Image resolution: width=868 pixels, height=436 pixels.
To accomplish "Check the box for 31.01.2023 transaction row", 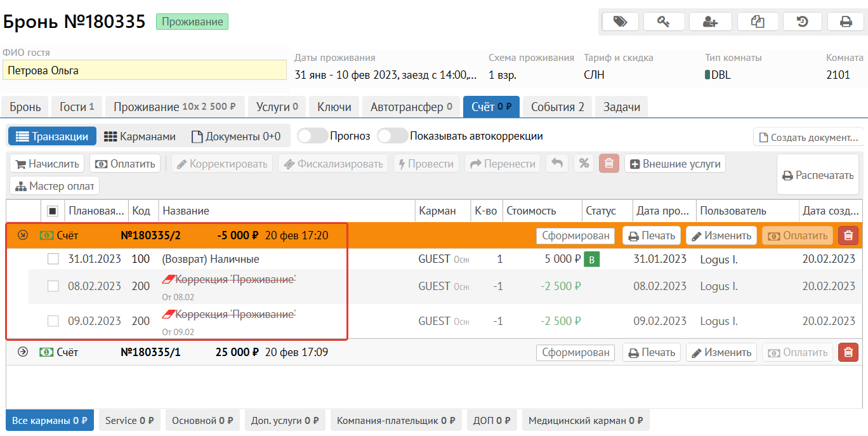I will point(53,259).
